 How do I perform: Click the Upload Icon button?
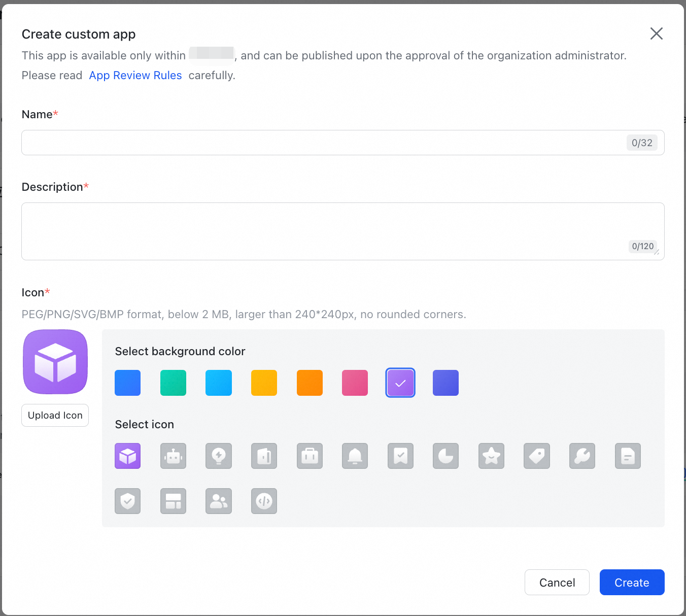(x=55, y=416)
